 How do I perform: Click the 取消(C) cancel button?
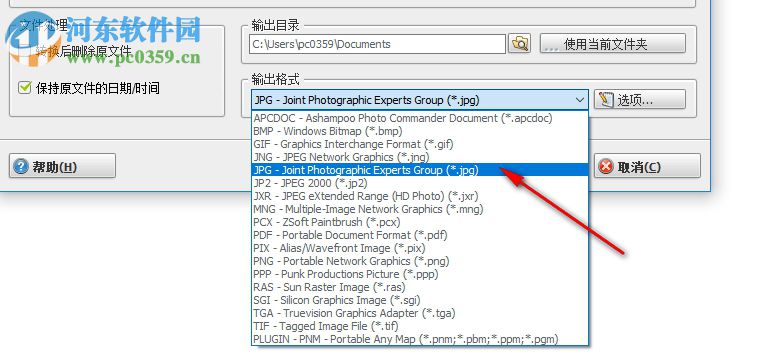click(x=647, y=166)
